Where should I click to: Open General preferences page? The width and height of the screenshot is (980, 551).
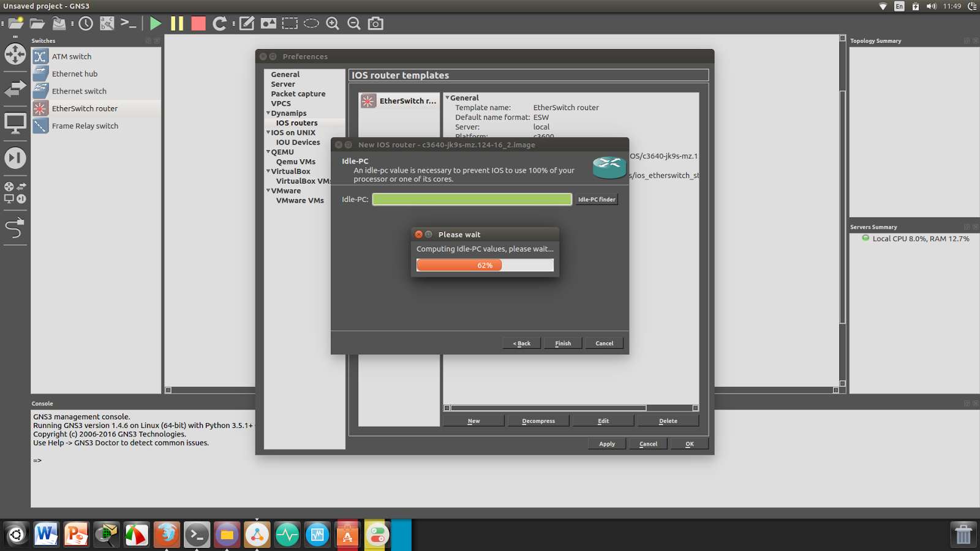click(x=285, y=75)
